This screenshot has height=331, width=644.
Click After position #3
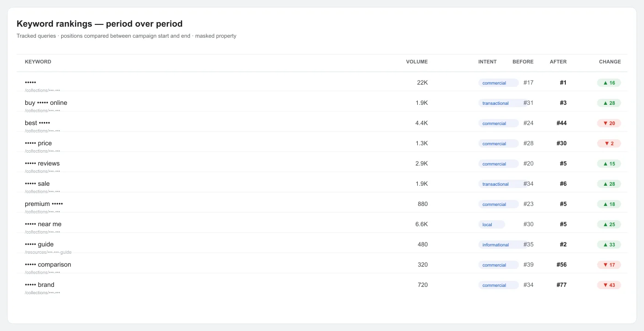pyautogui.click(x=563, y=103)
